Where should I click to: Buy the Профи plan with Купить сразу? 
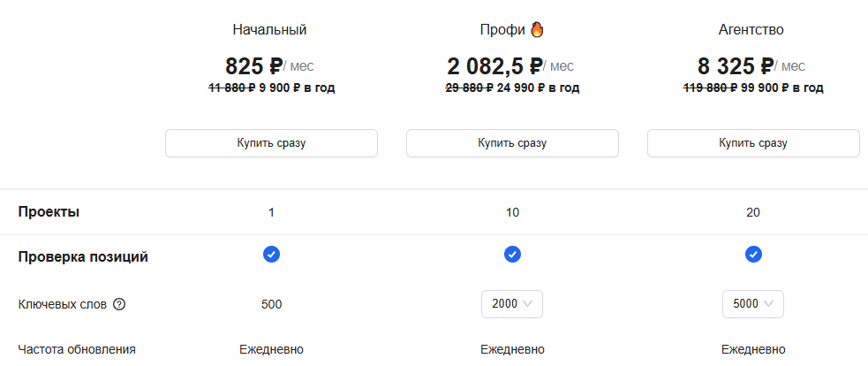[x=512, y=143]
